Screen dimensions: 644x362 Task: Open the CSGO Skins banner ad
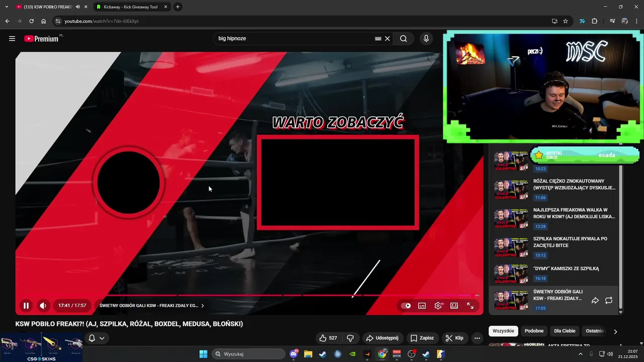(42, 347)
